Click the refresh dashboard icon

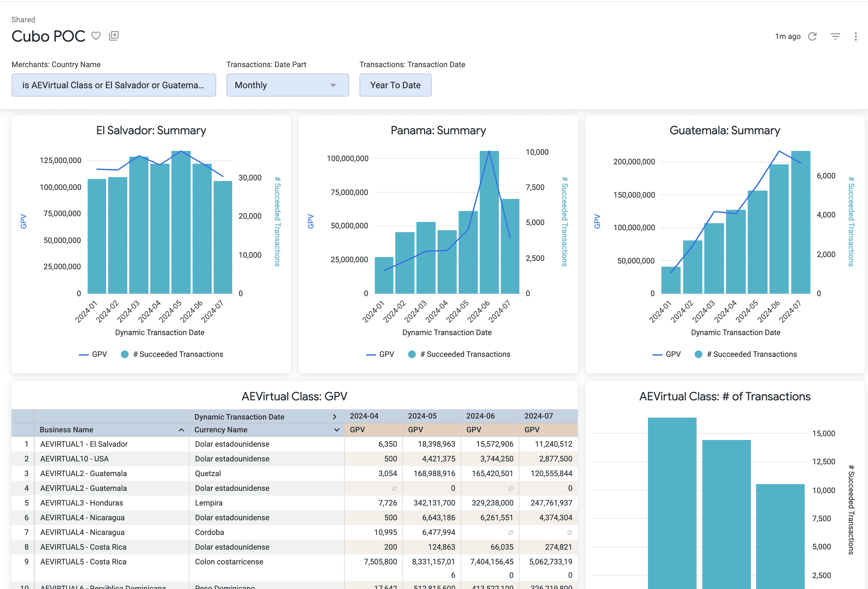pos(812,36)
